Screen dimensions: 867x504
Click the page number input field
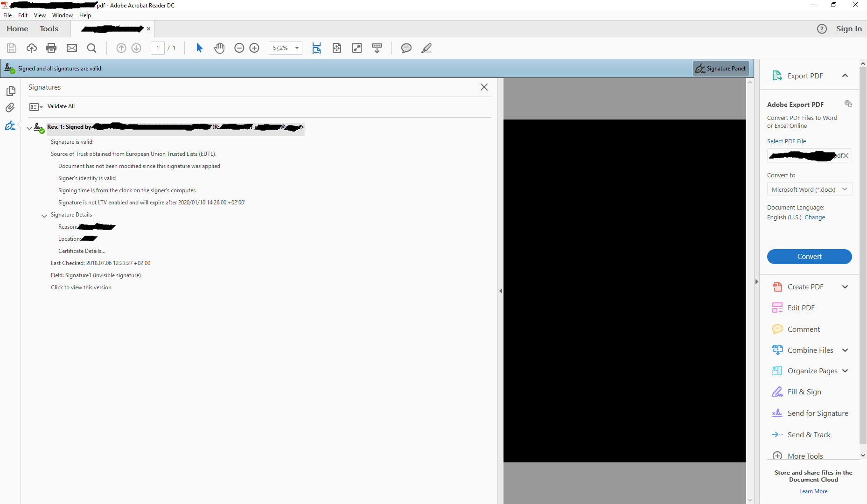pos(157,48)
